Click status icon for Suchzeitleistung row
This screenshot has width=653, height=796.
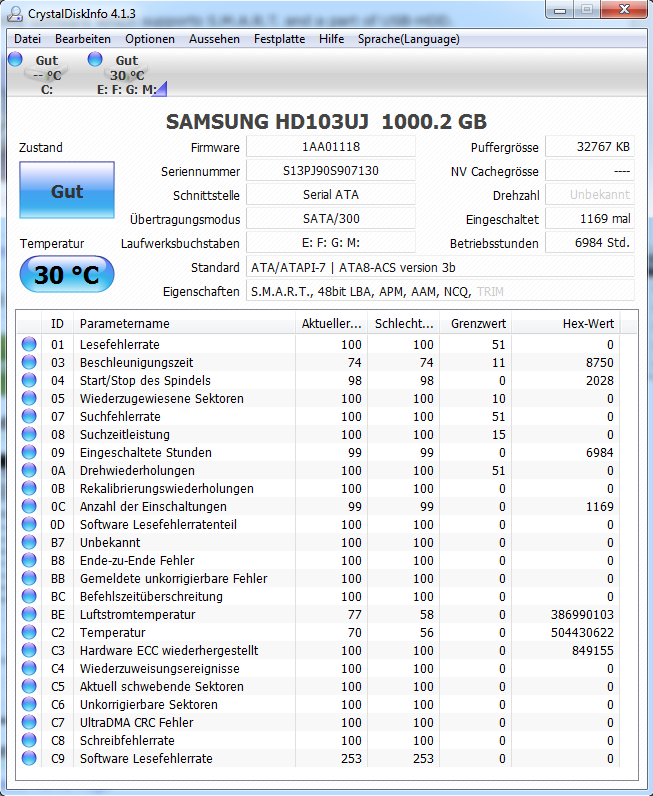tap(29, 434)
